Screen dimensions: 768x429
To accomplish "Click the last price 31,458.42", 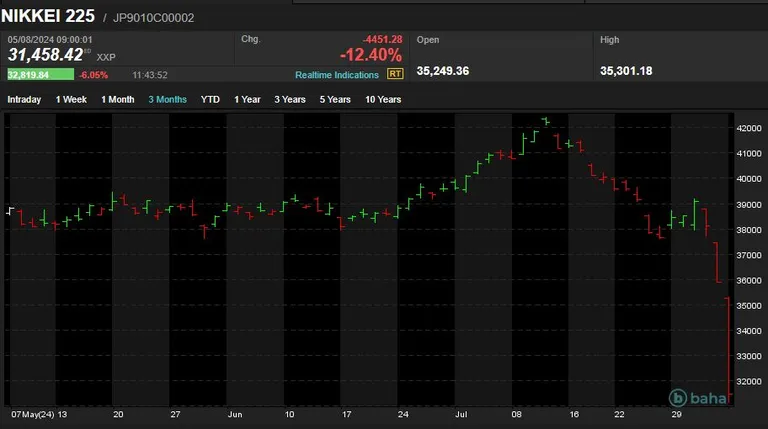I will 46,55.
